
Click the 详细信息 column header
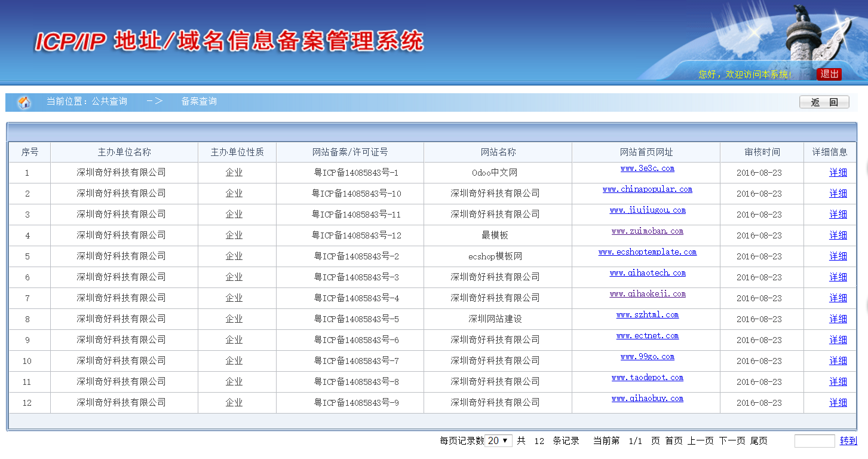tap(830, 152)
